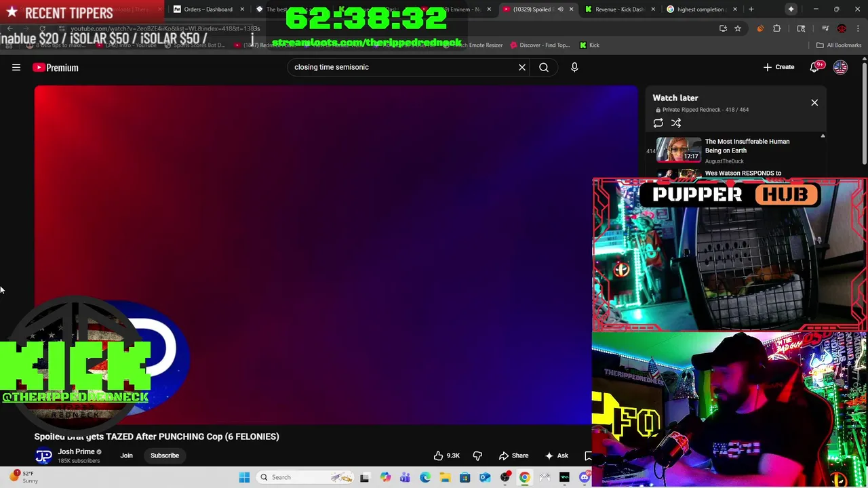Clear the search text with the X
Screen dimensions: 868x488
tap(522, 67)
